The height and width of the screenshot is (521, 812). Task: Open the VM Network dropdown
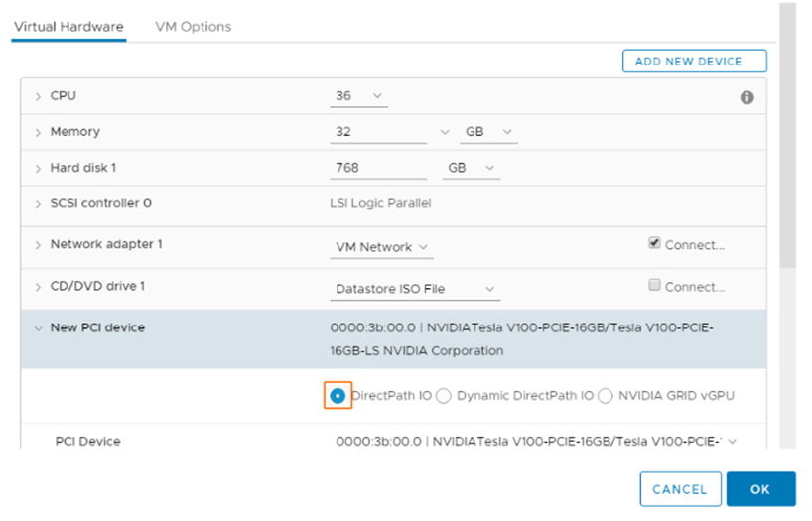coord(381,247)
